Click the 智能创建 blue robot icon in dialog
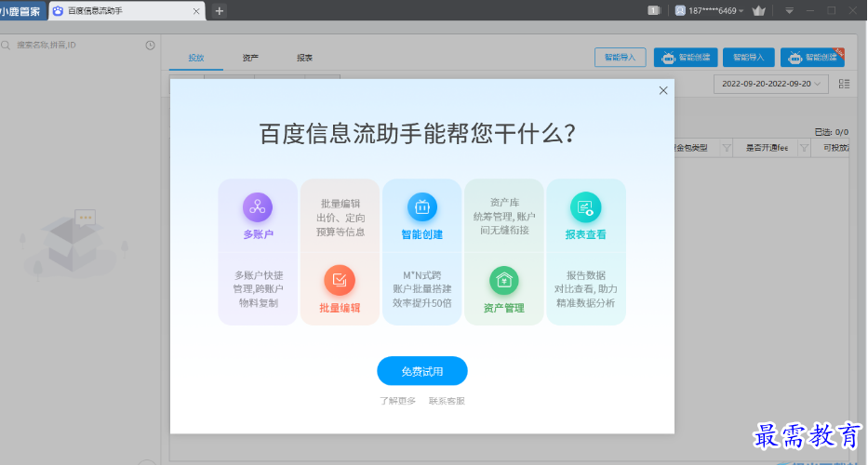 421,207
